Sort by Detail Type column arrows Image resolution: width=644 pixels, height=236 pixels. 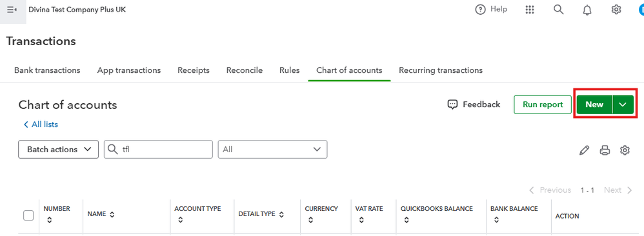click(281, 214)
